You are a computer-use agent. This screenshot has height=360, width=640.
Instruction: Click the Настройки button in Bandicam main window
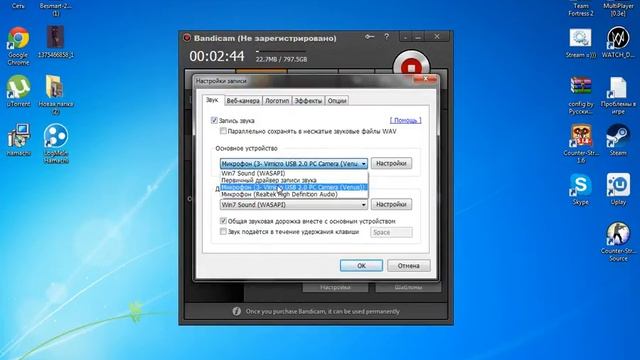tap(335, 287)
